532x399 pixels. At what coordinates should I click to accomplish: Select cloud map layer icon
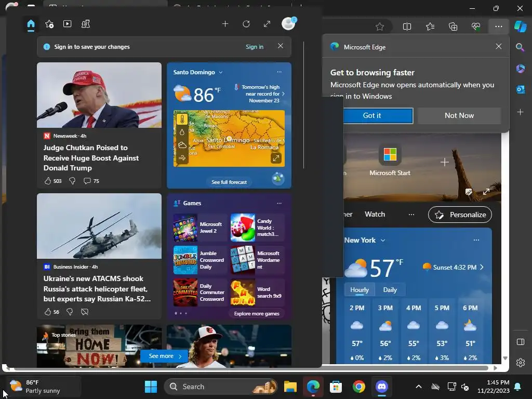[182, 145]
